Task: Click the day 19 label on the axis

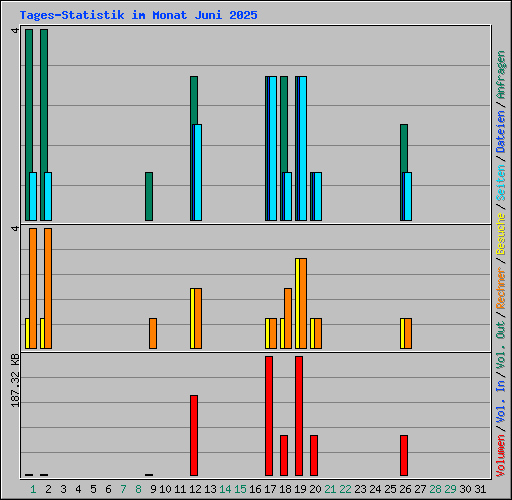Action: [300, 489]
